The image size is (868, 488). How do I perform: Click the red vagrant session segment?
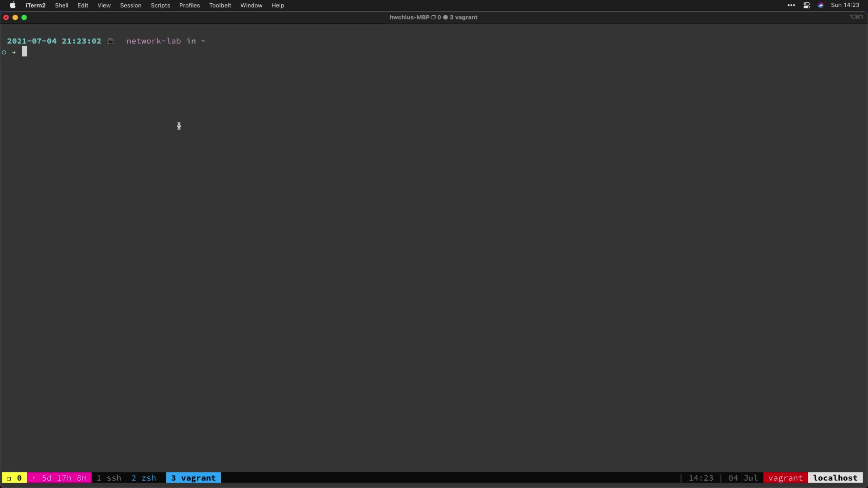click(786, 478)
